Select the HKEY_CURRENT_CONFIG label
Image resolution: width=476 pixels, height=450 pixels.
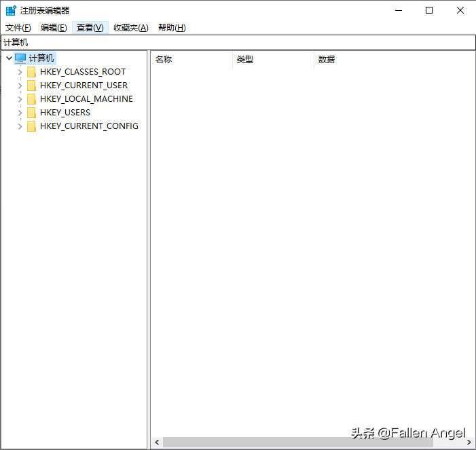point(89,126)
